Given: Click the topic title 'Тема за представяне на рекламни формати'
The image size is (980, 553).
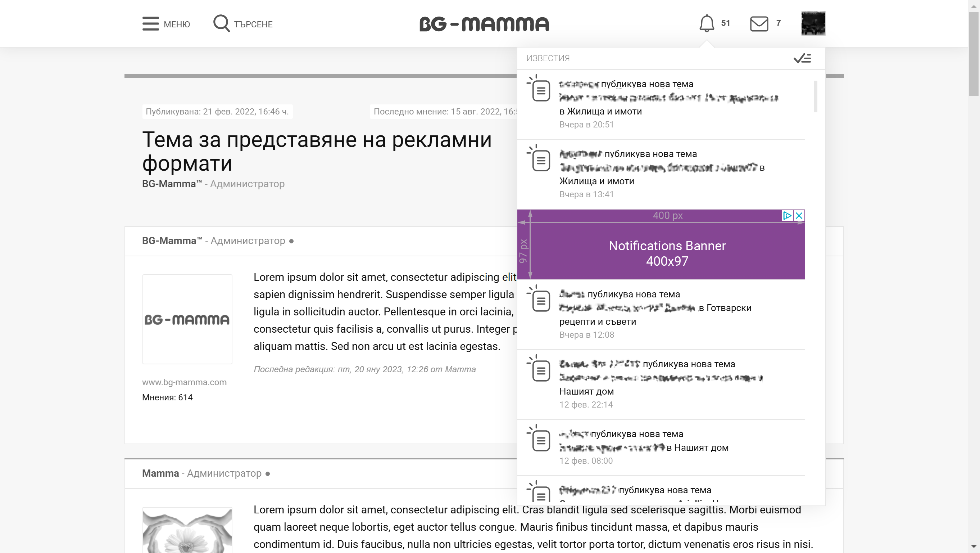Looking at the screenshot, I should [x=317, y=151].
